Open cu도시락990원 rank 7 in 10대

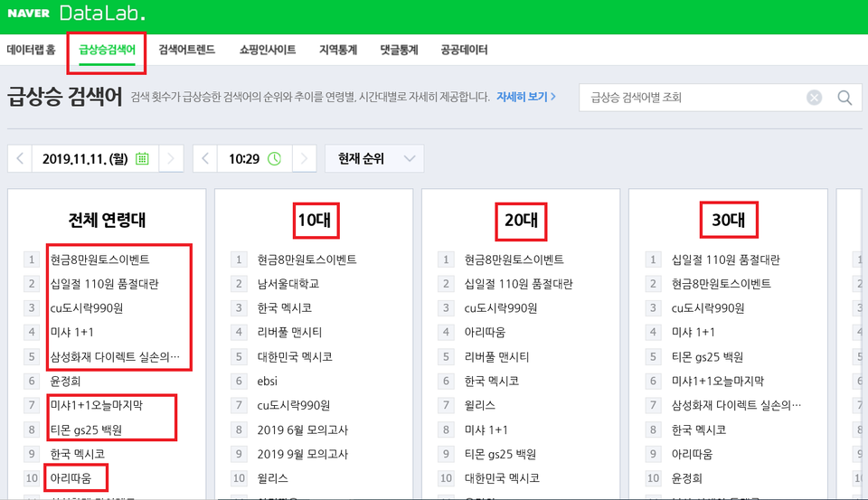(293, 405)
